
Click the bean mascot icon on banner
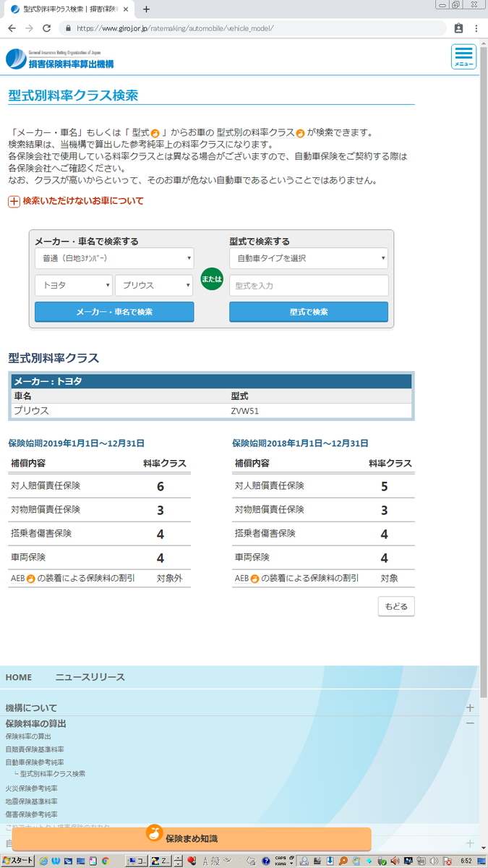pos(154,833)
